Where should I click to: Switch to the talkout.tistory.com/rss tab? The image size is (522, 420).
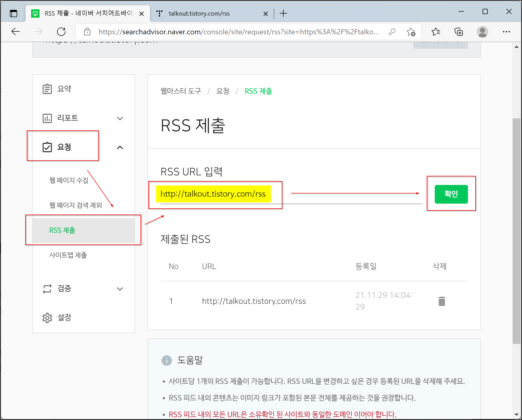click(199, 14)
